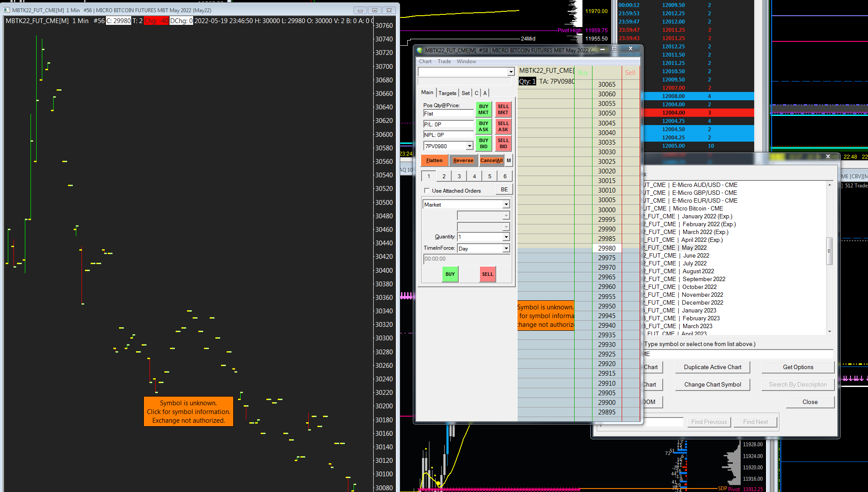Open the Chart menu in trade window
This screenshot has height=492, width=868.
(425, 61)
